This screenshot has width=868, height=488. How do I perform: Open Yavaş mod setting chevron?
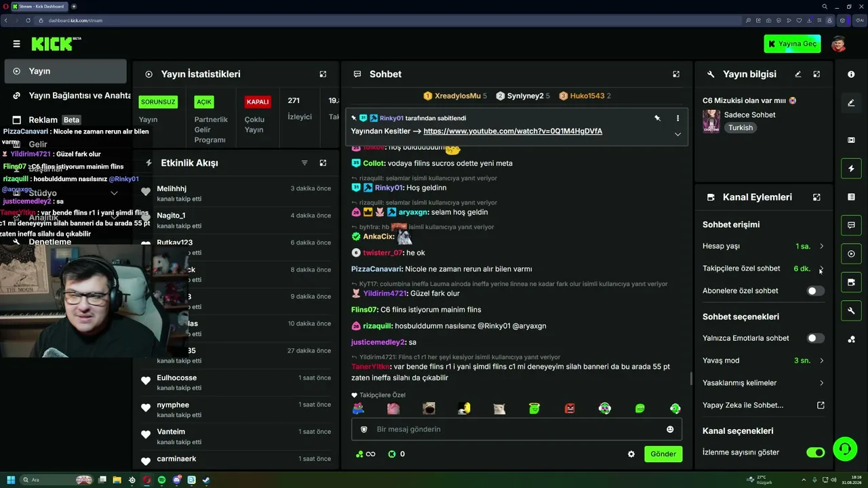coord(821,361)
